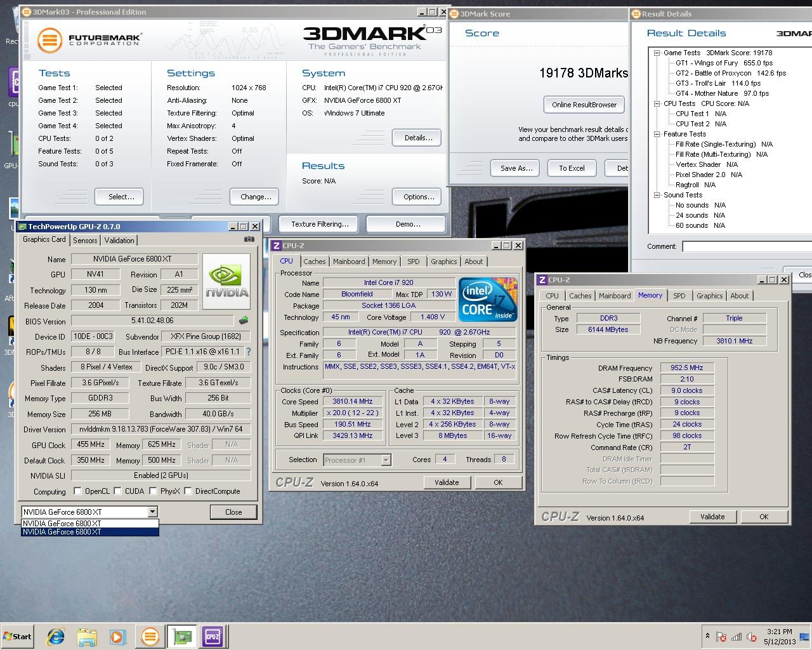Select GT1 - Wings of Fury result row
This screenshot has width=812, height=650.
pyautogui.click(x=724, y=63)
